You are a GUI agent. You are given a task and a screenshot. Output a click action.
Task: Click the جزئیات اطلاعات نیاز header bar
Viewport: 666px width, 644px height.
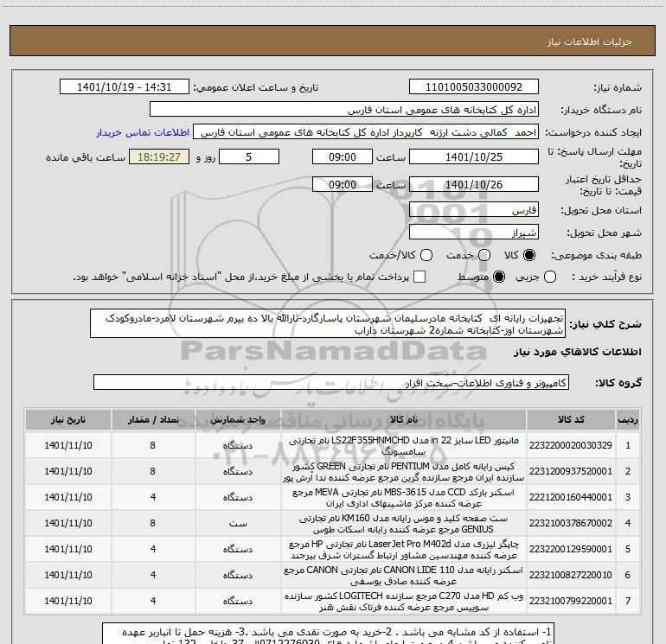(332, 41)
